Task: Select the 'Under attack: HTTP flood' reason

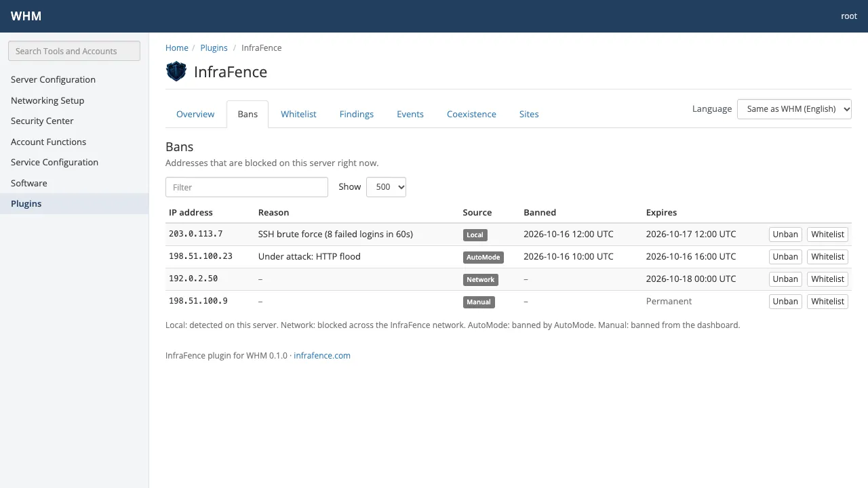Action: click(x=309, y=257)
